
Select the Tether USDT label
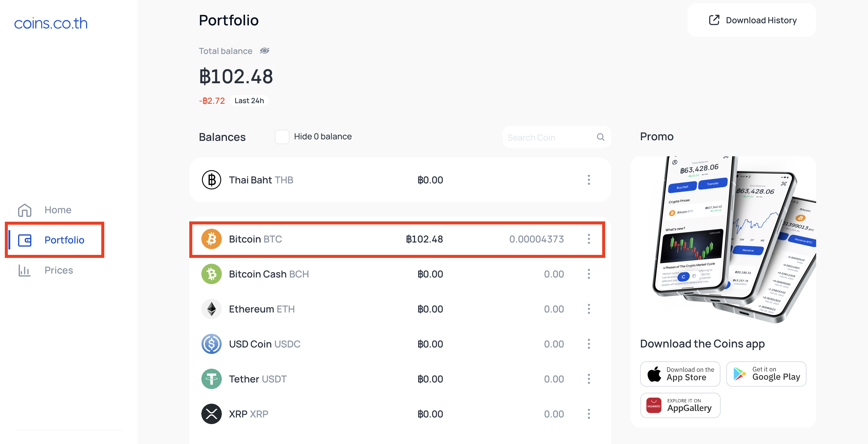coord(258,379)
